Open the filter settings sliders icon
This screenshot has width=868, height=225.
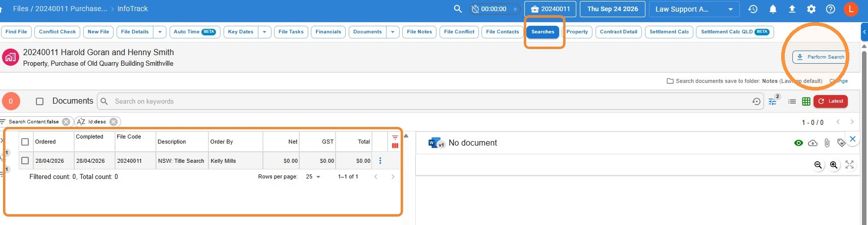773,102
